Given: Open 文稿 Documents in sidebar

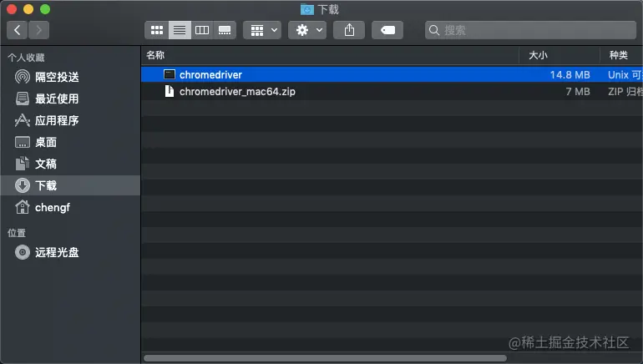Looking at the screenshot, I should pos(70,164).
